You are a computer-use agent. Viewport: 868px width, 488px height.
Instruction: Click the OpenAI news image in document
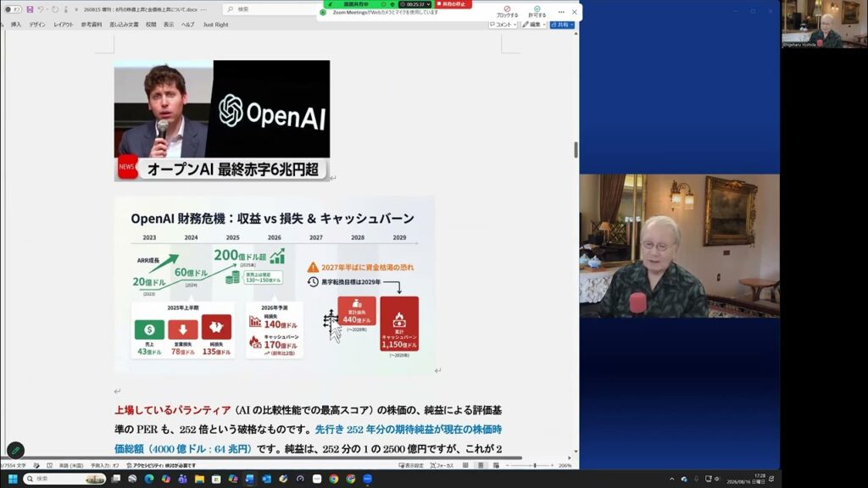click(x=222, y=120)
